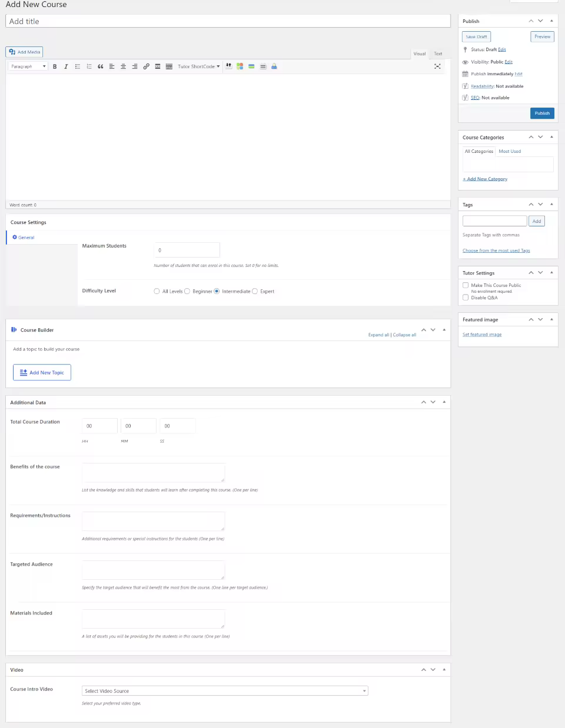Screen dimensions: 565x728
Task: Click the gray striped toolbar icon
Action: point(263,66)
